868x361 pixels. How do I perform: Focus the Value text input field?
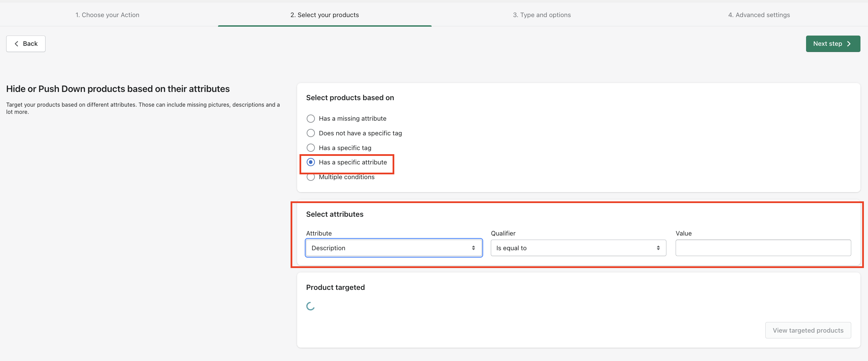pos(763,248)
